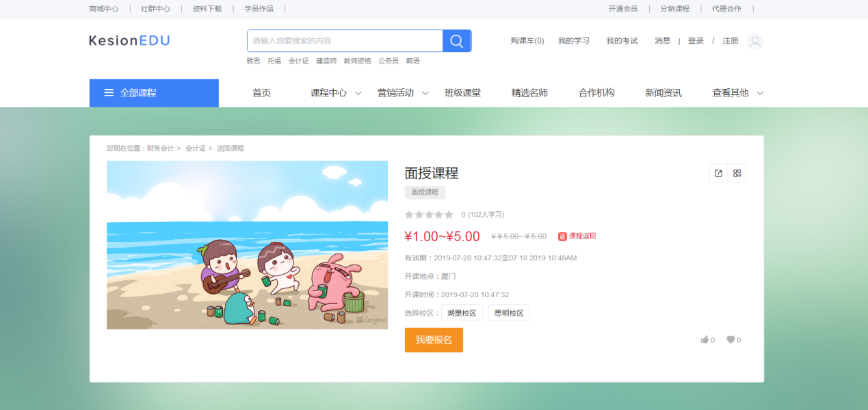Select the 思明校区 campus option
The width and height of the screenshot is (868, 410).
click(x=509, y=312)
